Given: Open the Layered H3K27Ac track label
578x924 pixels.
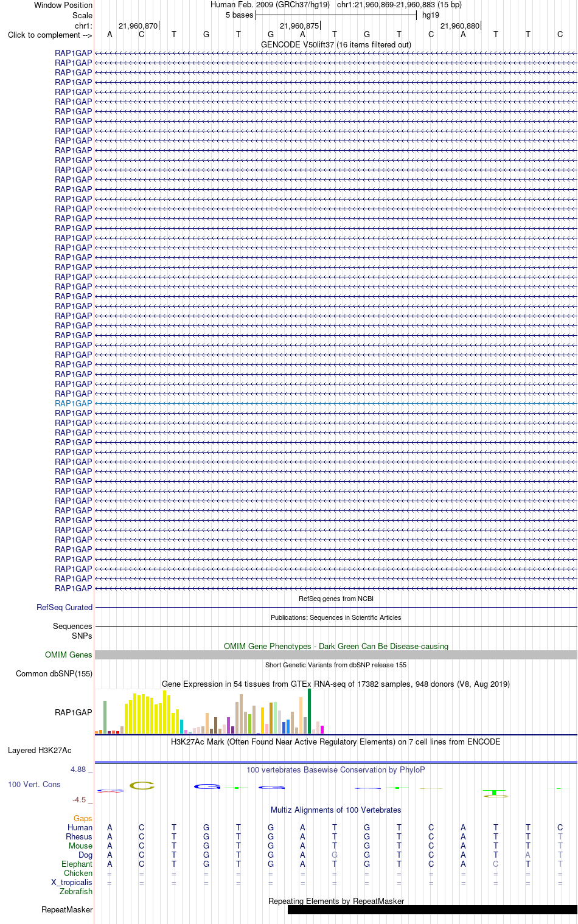Looking at the screenshot, I should pos(40,750).
